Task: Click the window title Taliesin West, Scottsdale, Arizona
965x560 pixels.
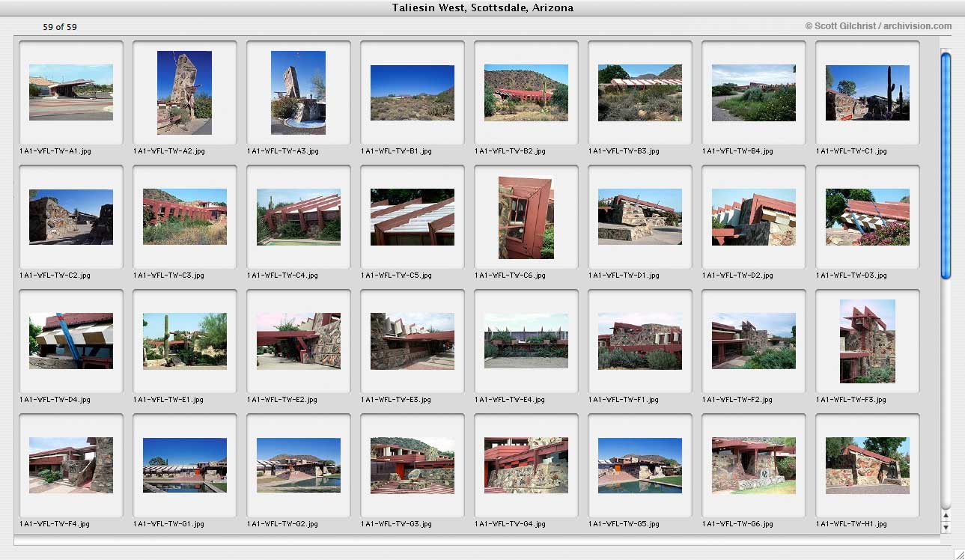Action: tap(483, 7)
